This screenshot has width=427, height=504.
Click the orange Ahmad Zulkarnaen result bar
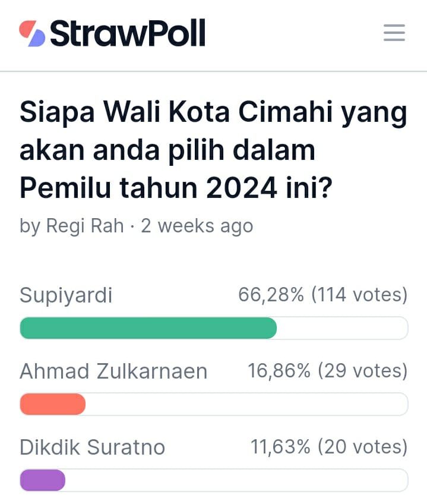tap(53, 404)
